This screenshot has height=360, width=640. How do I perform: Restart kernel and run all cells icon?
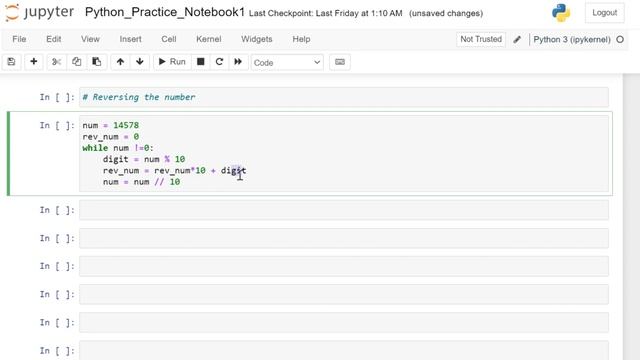(x=238, y=62)
